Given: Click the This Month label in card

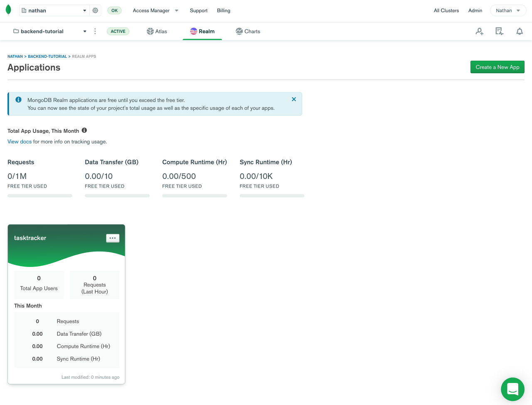Looking at the screenshot, I should [x=28, y=306].
